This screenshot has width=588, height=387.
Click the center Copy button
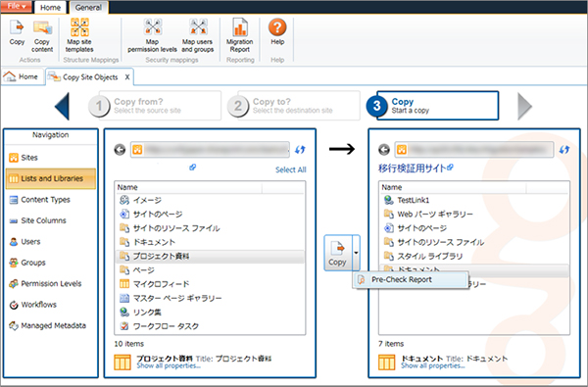(338, 253)
